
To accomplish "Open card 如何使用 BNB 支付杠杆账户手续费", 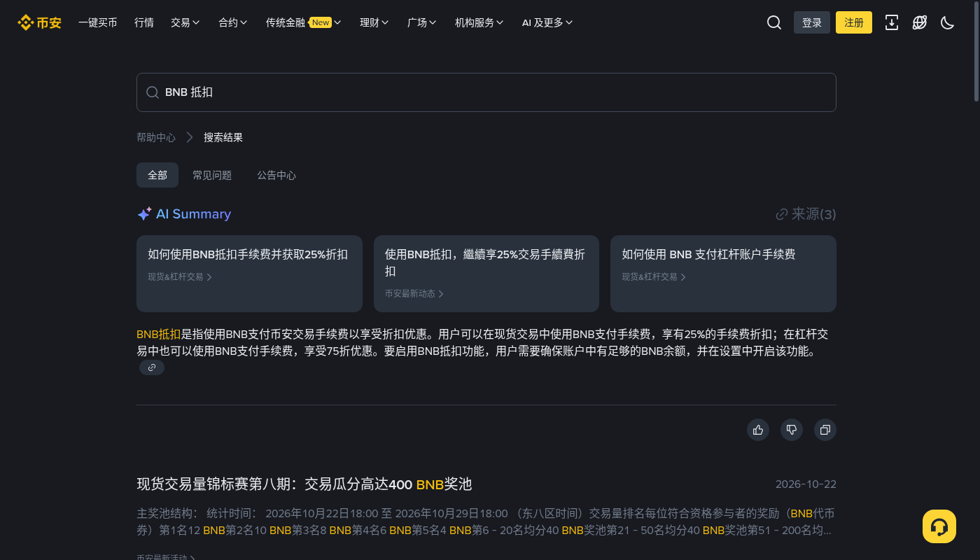I will tap(723, 274).
